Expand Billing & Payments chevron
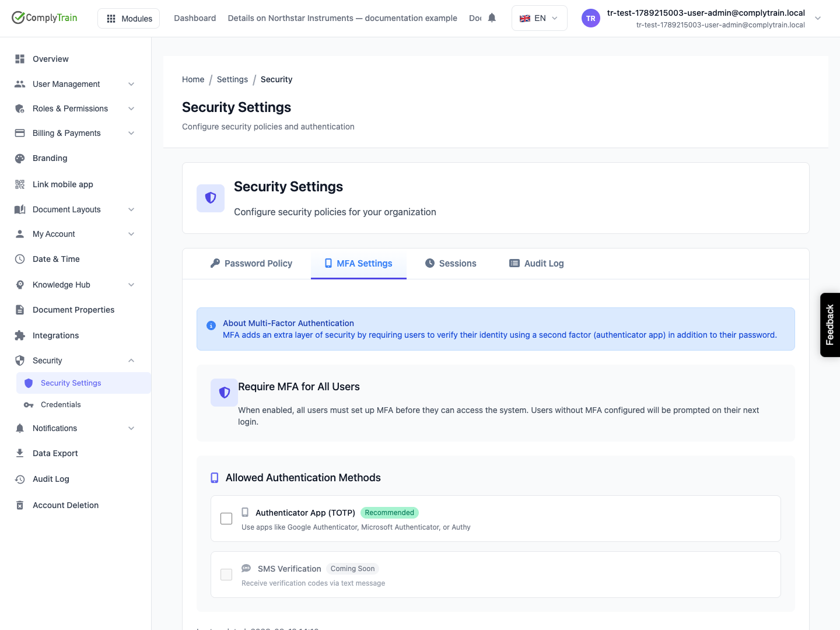The width and height of the screenshot is (840, 630). tap(131, 133)
